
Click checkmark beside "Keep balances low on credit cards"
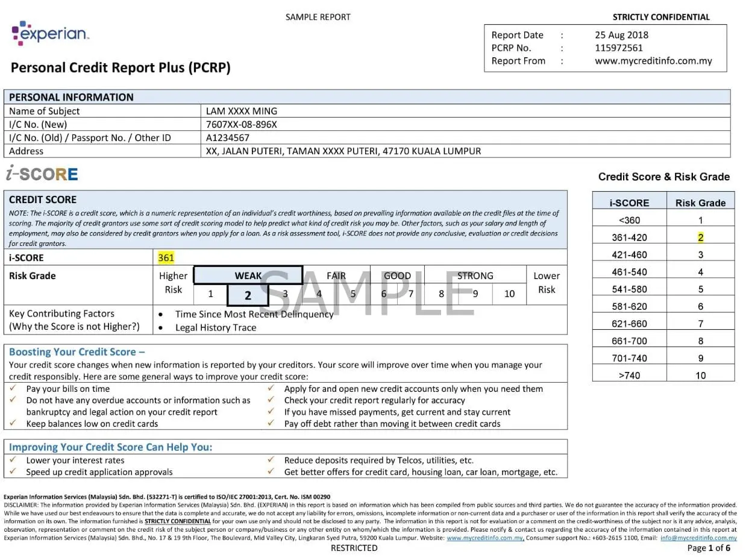pyautogui.click(x=13, y=424)
